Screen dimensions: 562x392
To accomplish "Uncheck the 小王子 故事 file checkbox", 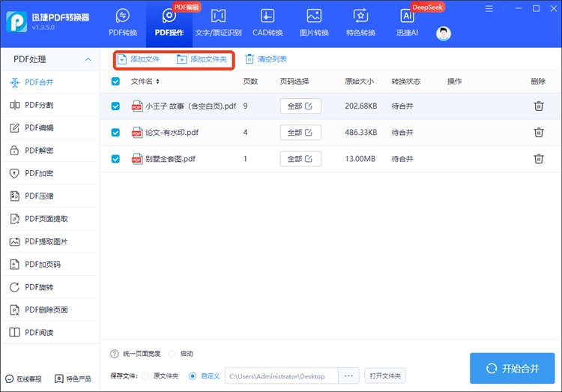I will pyautogui.click(x=115, y=106).
